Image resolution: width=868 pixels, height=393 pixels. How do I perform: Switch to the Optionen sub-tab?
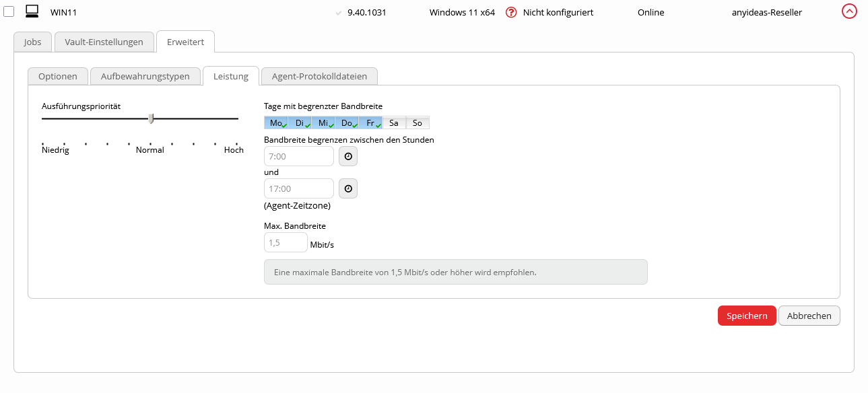[x=57, y=76]
